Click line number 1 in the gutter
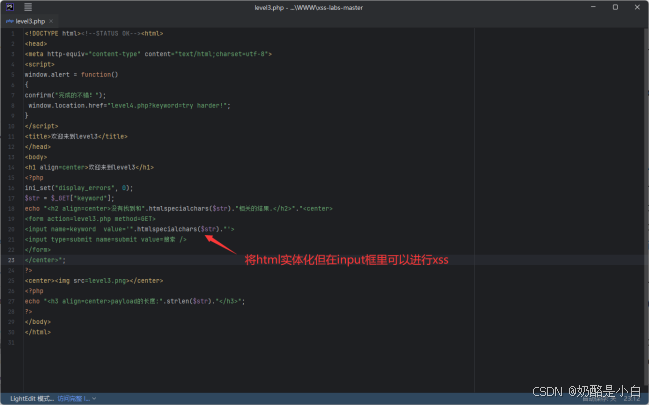This screenshot has height=406, width=650. tap(13, 34)
